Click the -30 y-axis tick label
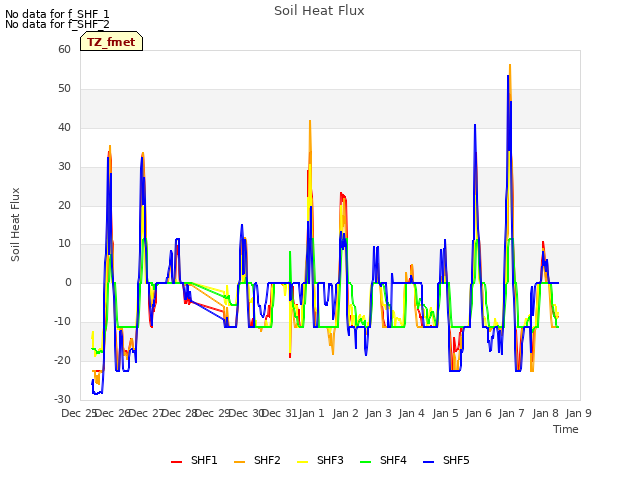 click(x=62, y=399)
